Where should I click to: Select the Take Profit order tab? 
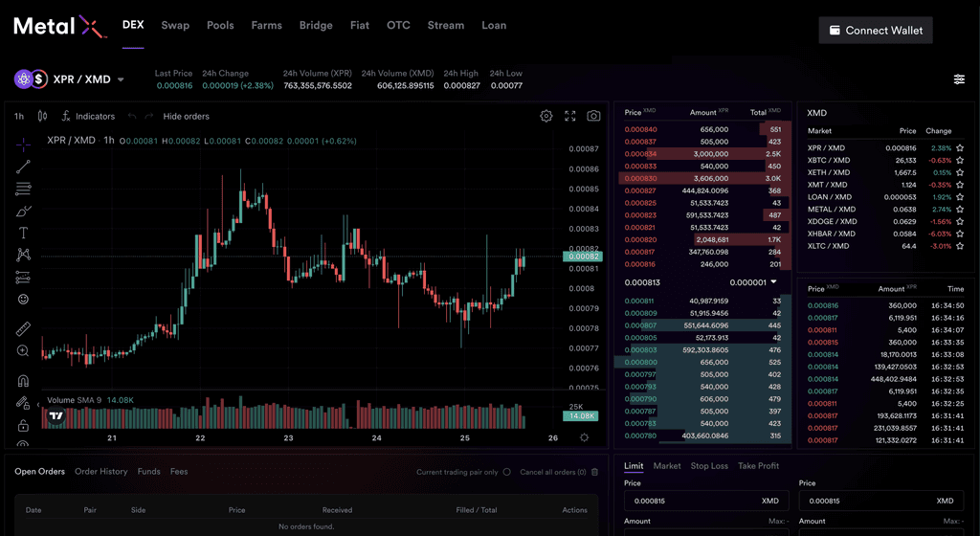tap(758, 466)
